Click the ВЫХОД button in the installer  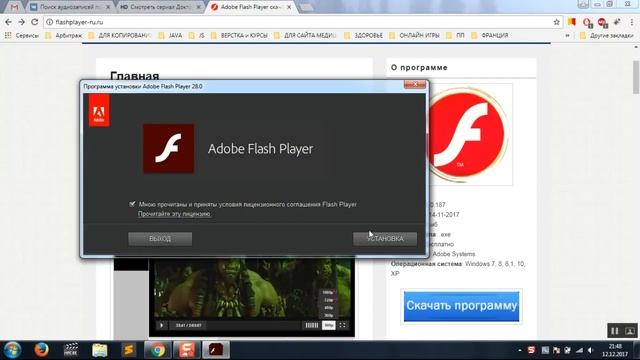pos(160,239)
